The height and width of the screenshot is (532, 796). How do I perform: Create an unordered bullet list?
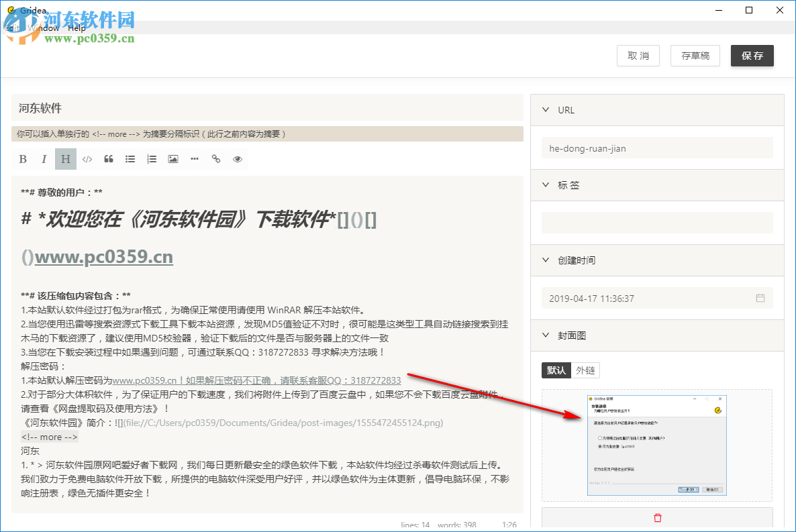click(130, 159)
